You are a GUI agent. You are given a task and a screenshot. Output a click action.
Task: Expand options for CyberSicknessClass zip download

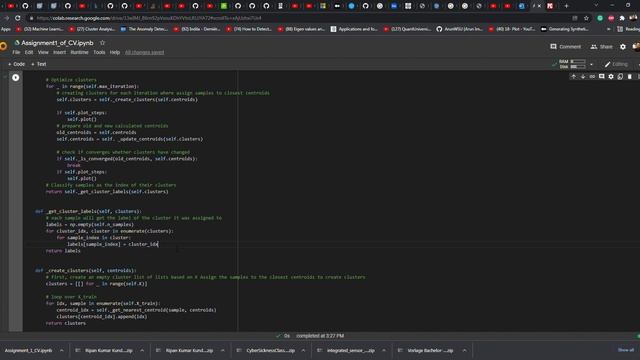point(303,350)
